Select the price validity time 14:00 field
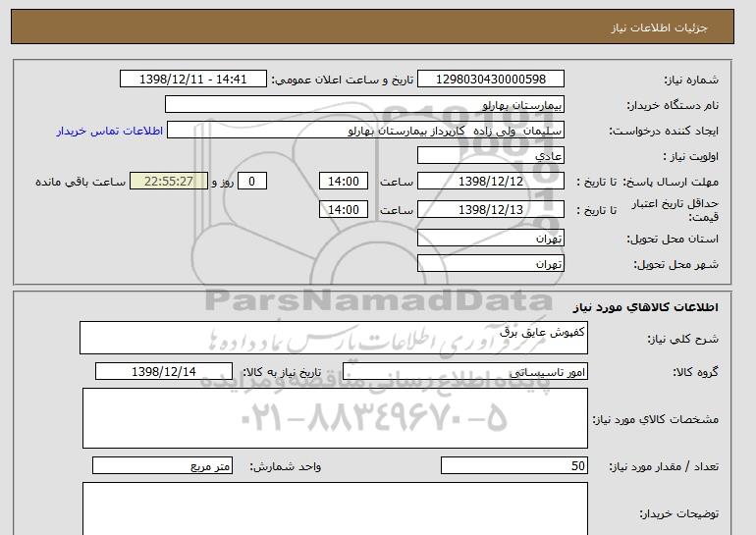The width and height of the screenshot is (756, 535). (x=344, y=210)
